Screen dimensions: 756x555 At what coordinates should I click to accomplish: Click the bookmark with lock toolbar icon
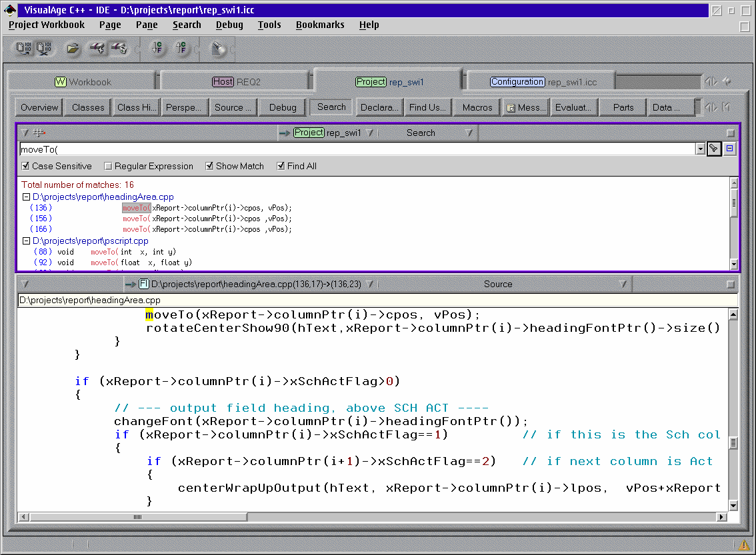[x=119, y=48]
